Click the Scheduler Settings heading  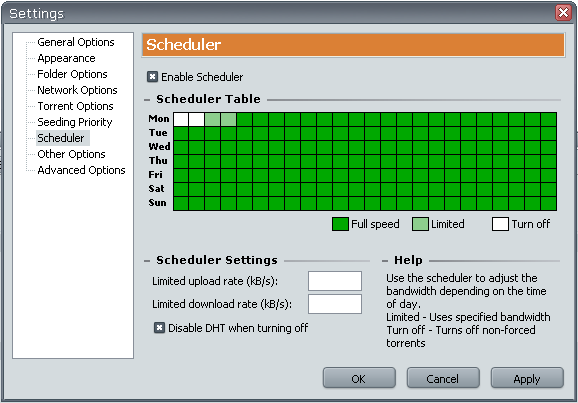tap(217, 260)
